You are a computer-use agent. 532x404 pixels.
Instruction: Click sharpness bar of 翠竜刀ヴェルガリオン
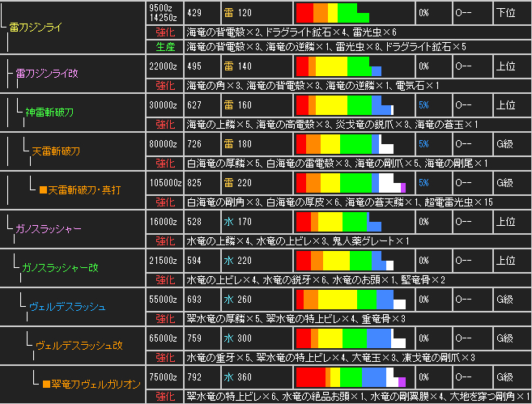(x=351, y=377)
